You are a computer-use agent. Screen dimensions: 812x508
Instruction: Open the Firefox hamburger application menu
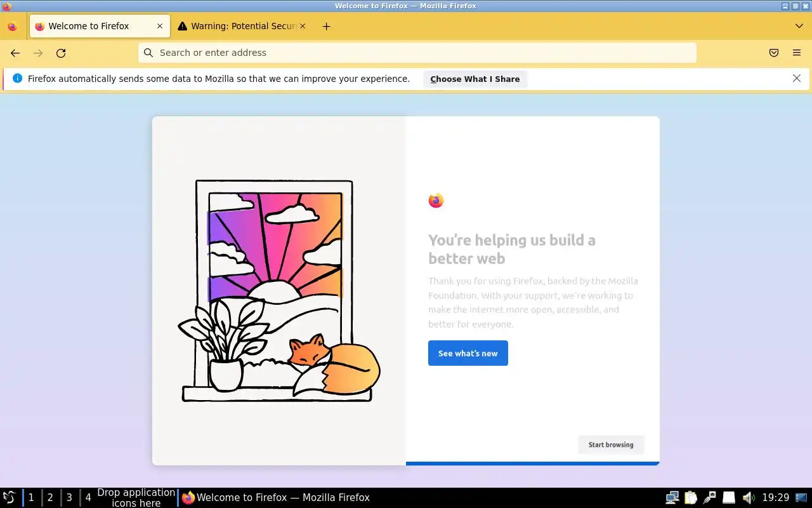point(797,53)
